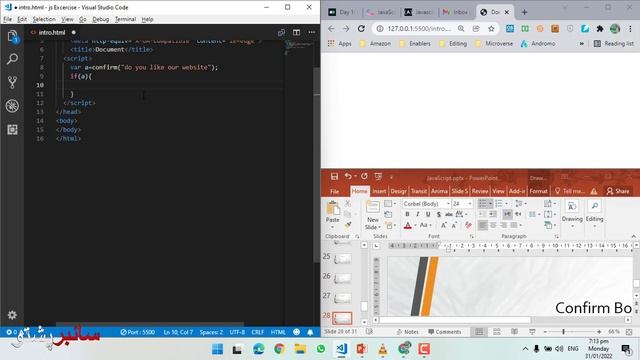Expand the Drawing group dropdown
The width and height of the screenshot is (640, 360).
[x=572, y=226]
